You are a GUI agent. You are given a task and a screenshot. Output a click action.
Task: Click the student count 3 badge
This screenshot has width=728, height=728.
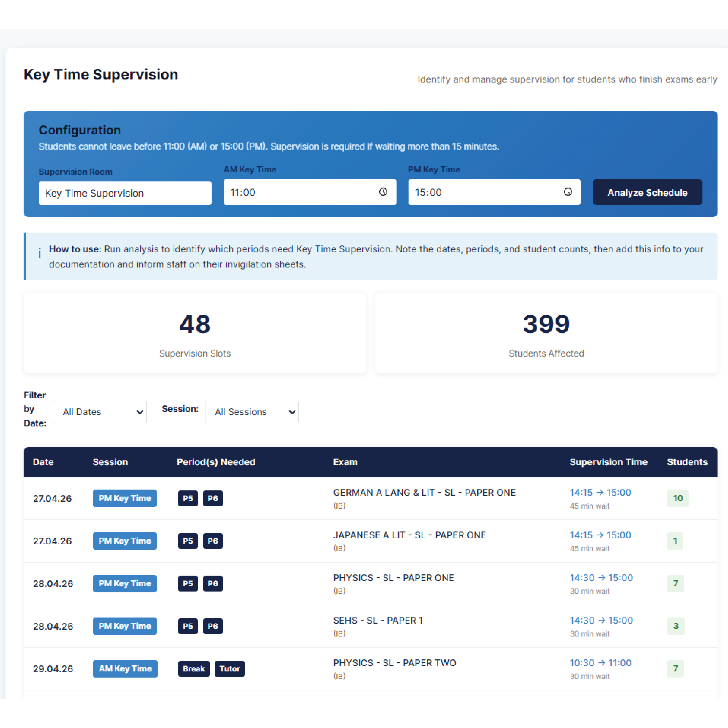pos(676,626)
